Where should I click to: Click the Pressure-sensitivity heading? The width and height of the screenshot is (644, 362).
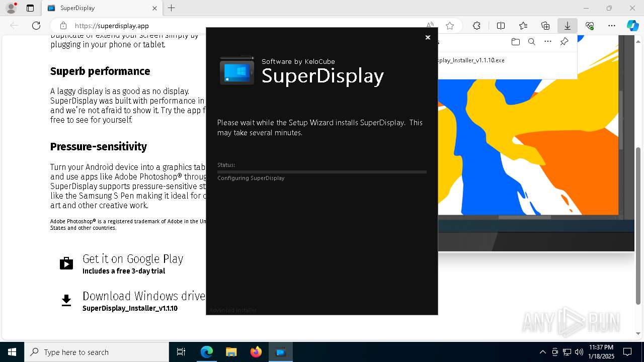click(99, 147)
